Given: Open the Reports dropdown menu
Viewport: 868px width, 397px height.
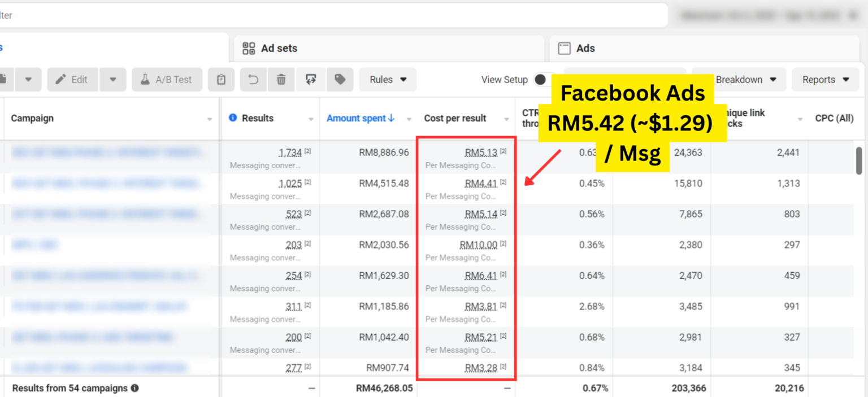Looking at the screenshot, I should [826, 80].
